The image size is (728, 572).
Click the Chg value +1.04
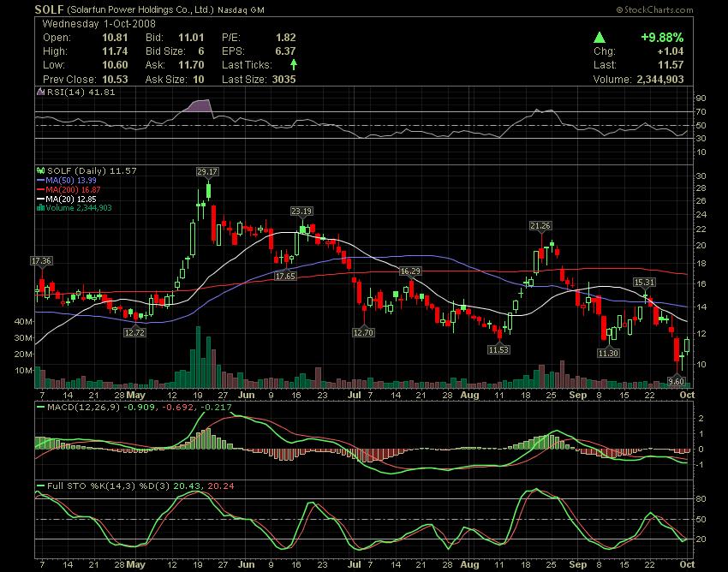click(671, 51)
